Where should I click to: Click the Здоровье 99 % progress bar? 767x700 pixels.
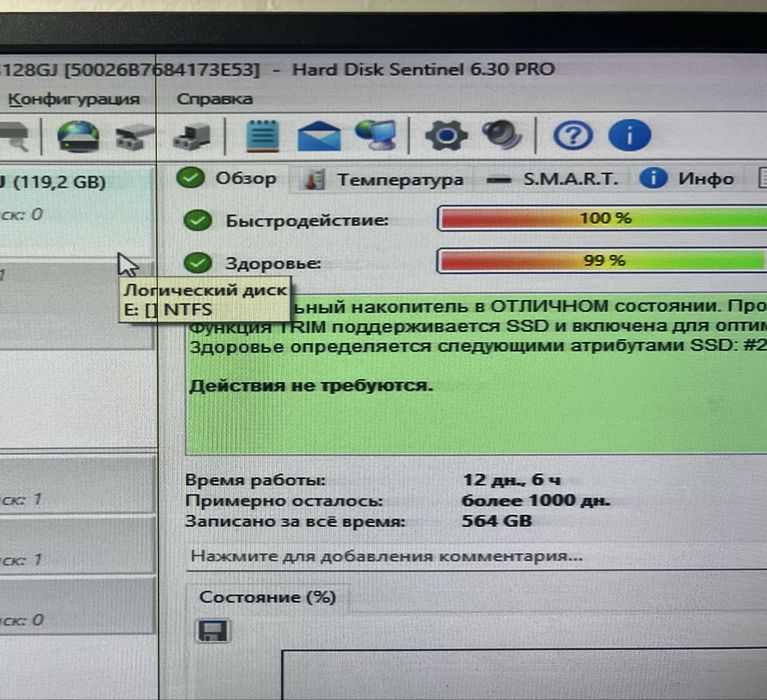click(x=602, y=261)
